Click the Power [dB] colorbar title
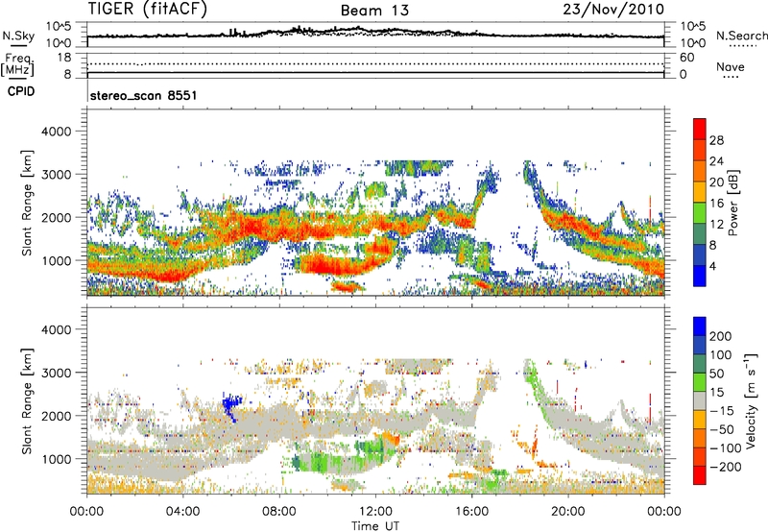 733,203
